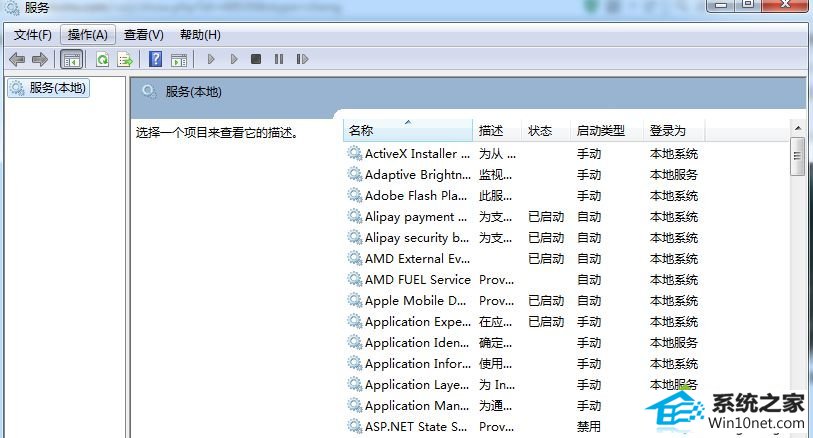Click the Export list toolbar icon
Image resolution: width=813 pixels, height=438 pixels.
pyautogui.click(x=125, y=59)
